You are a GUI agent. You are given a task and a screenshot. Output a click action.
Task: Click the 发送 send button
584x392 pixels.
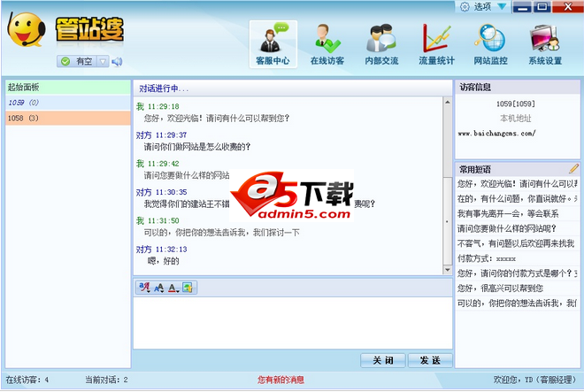430,360
